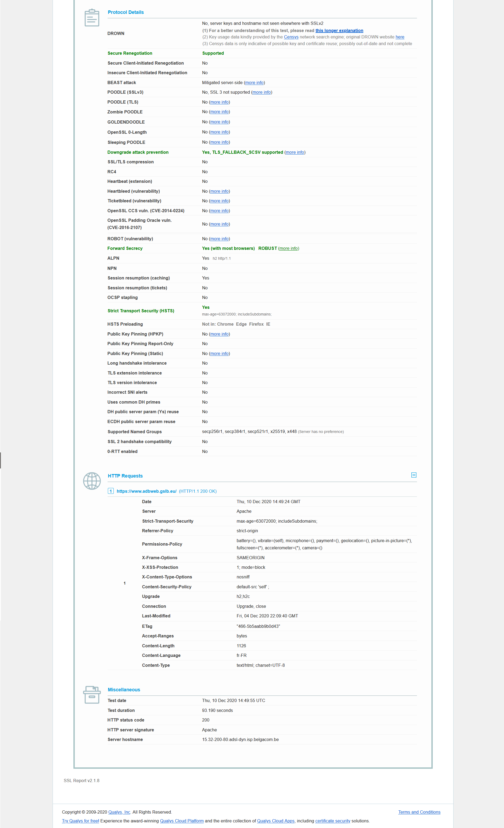Open more info for POODLE (SSLv3)
The width and height of the screenshot is (504, 828).
coord(261,92)
